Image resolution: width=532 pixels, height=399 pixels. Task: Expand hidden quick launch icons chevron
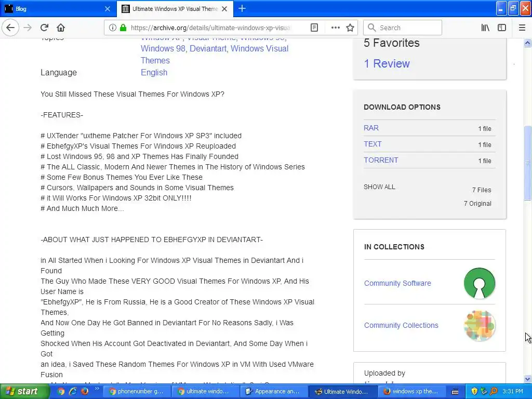coord(96,389)
